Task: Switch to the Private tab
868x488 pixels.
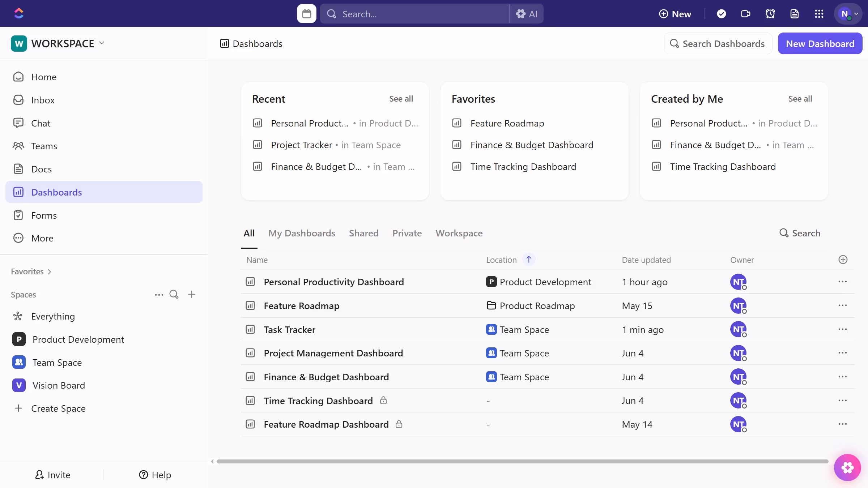Action: [407, 233]
